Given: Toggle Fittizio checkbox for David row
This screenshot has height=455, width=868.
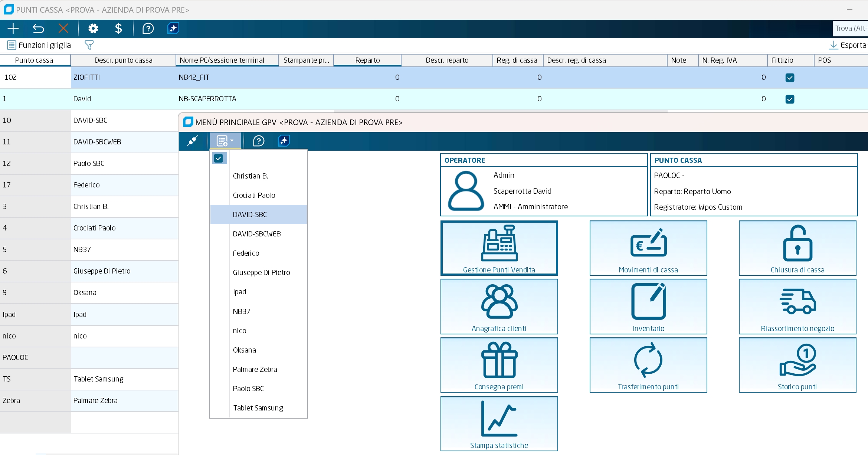Looking at the screenshot, I should point(790,99).
